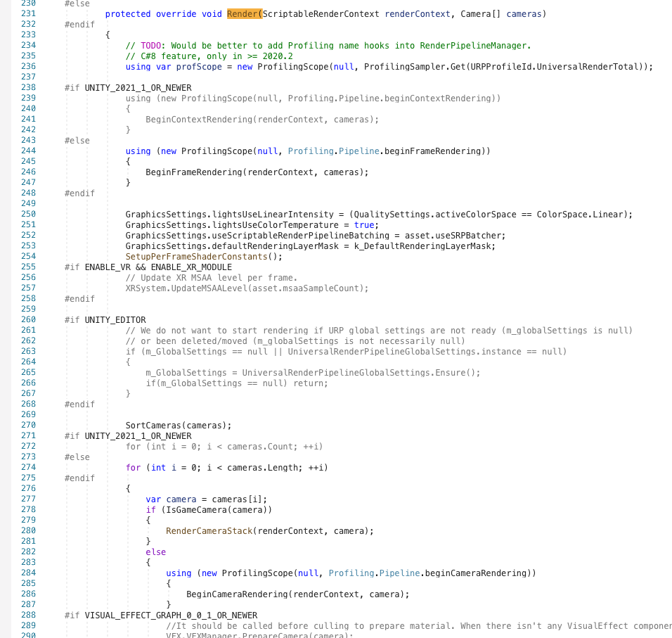Click line number 231 in the gutter
The height and width of the screenshot is (638, 672).
(28, 14)
